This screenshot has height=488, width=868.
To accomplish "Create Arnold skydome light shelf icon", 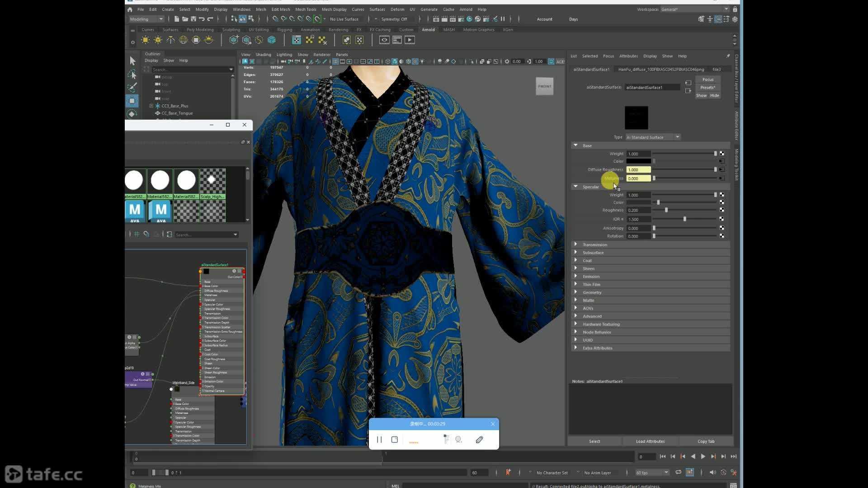I will tap(183, 40).
